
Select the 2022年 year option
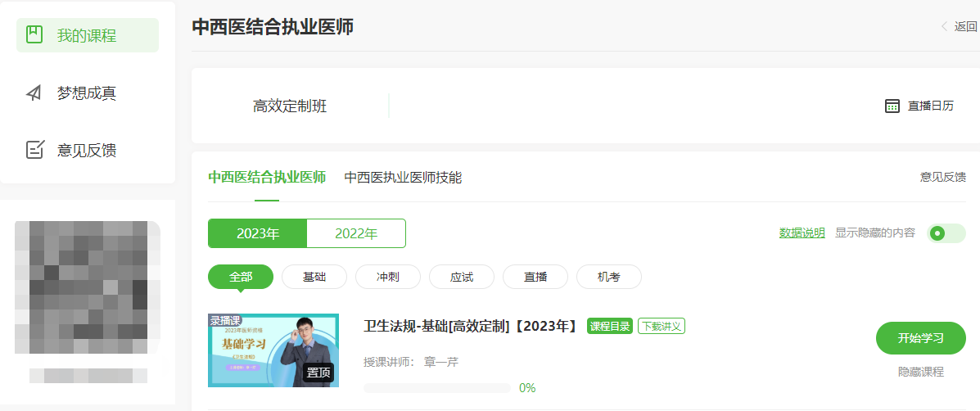click(x=356, y=233)
